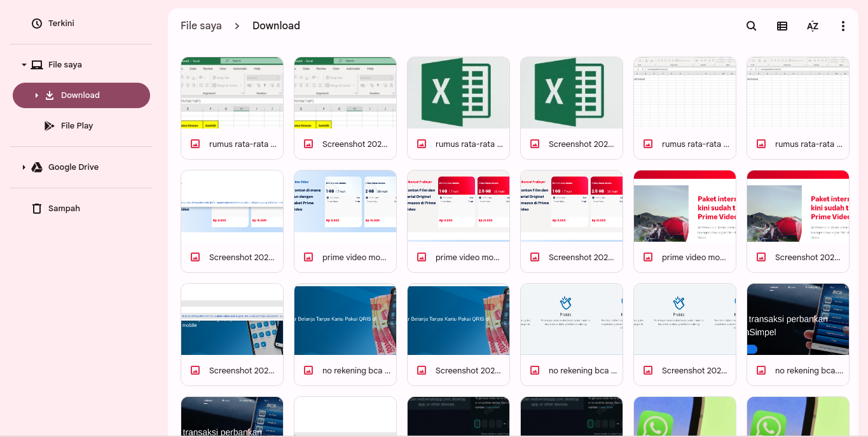Open the Sampah trash folder
The width and height of the screenshot is (868, 437).
81,209
